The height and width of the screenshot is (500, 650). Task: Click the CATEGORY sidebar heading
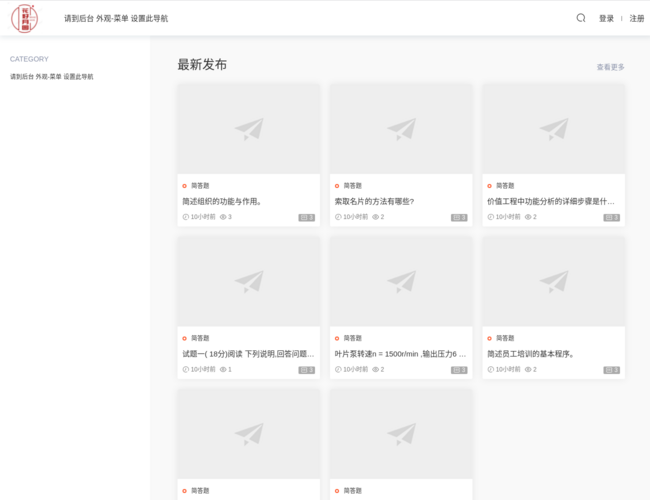(29, 59)
